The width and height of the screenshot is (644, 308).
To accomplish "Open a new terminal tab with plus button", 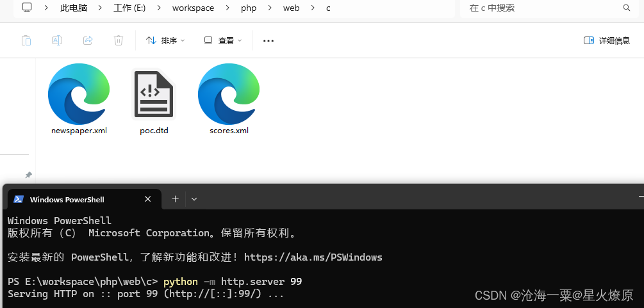I will [176, 199].
